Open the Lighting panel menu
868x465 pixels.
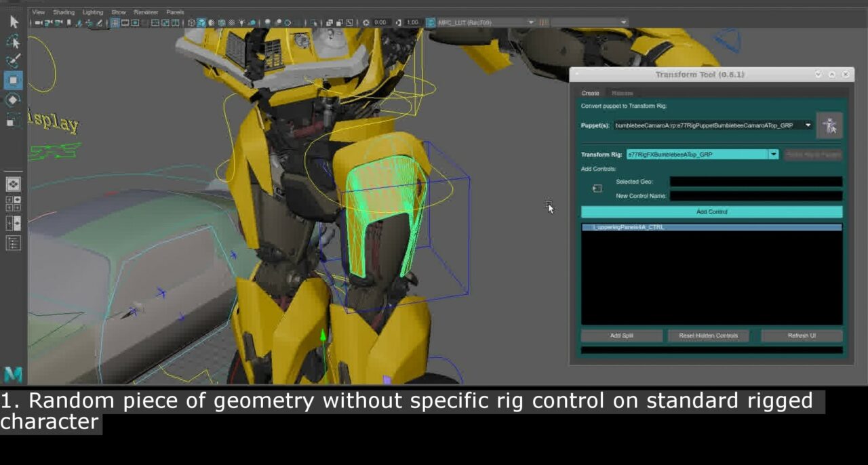click(x=93, y=12)
